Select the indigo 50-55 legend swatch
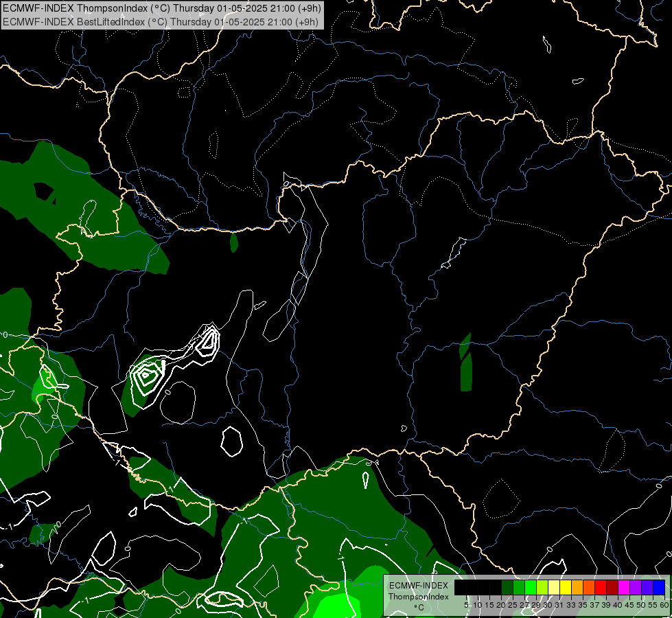The image size is (672, 618). click(x=647, y=587)
